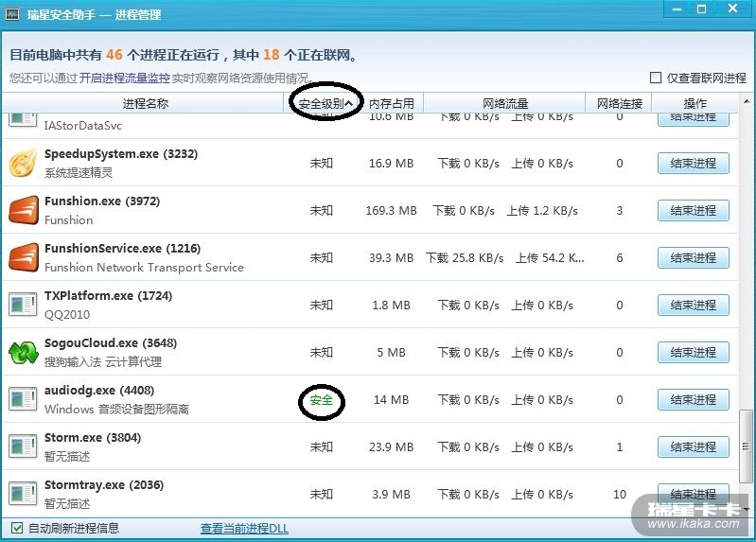The image size is (756, 542).
Task: Click the 39.3 MB memory value
Action: [x=391, y=258]
